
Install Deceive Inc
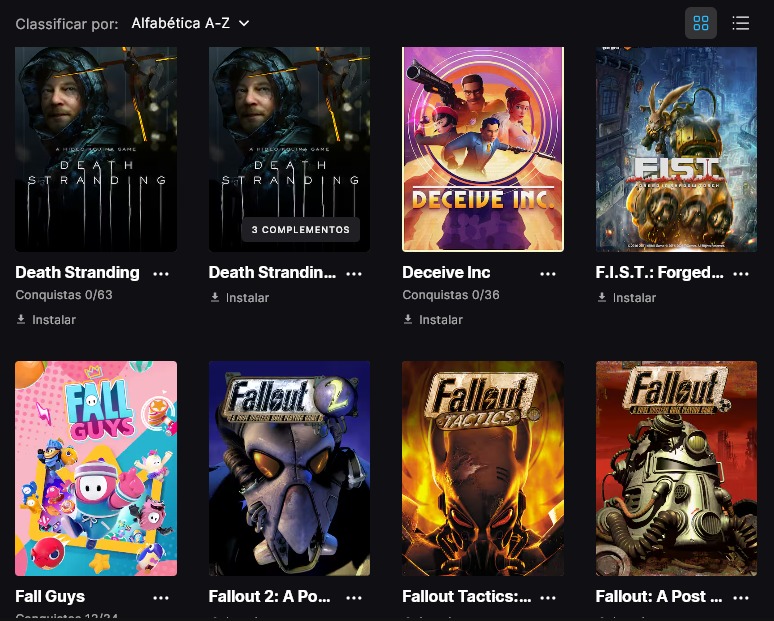[433, 320]
